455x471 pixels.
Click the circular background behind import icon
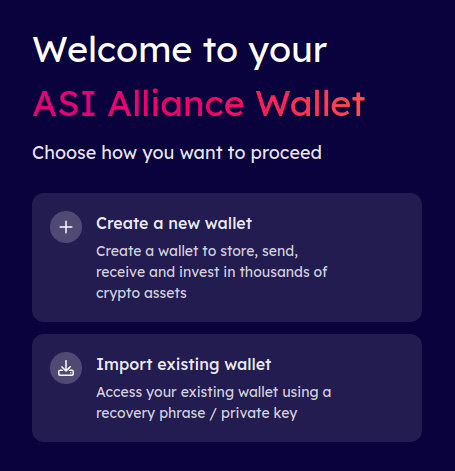(66, 368)
